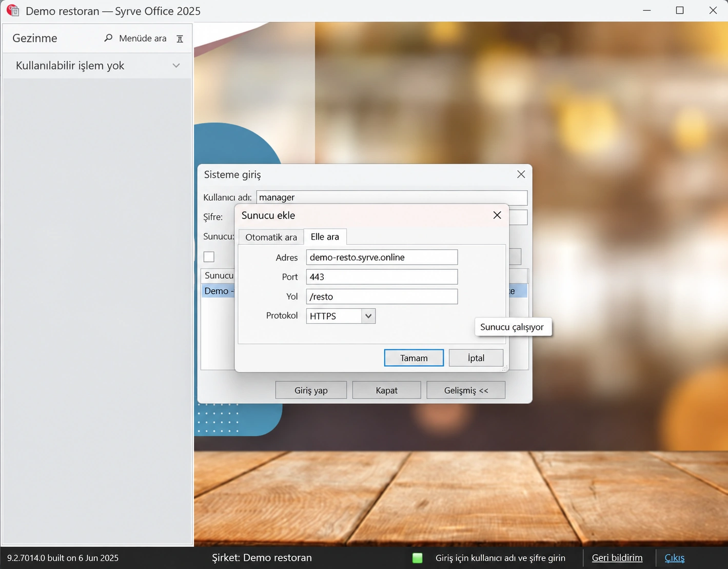Click the Port field showing 443

[382, 277]
